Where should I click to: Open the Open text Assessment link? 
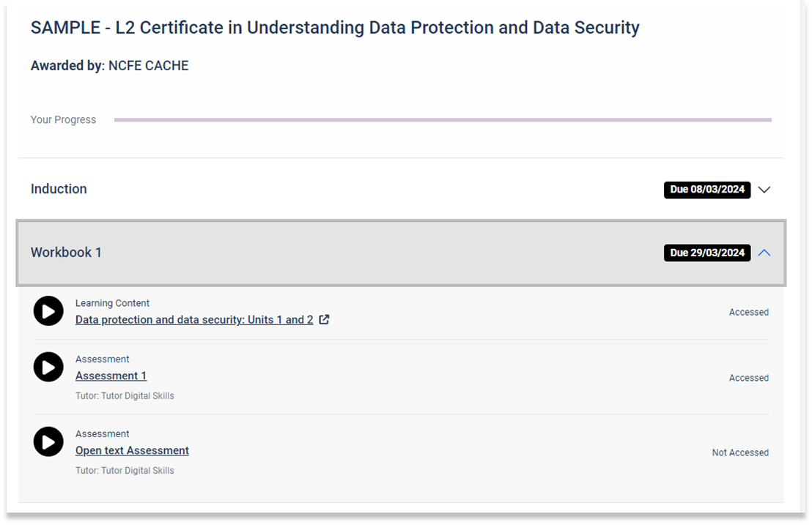(x=132, y=450)
